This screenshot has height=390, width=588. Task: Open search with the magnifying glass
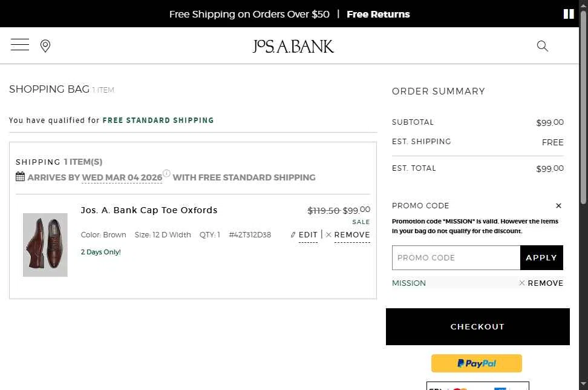(542, 46)
